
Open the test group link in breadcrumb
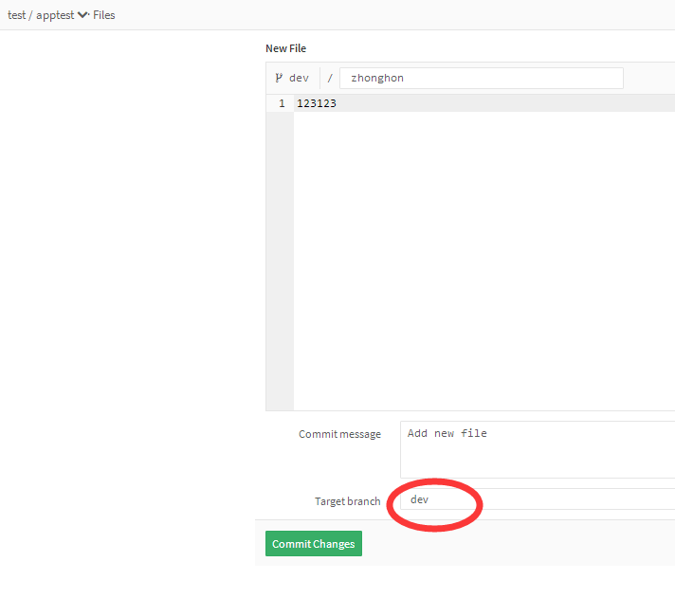point(16,15)
